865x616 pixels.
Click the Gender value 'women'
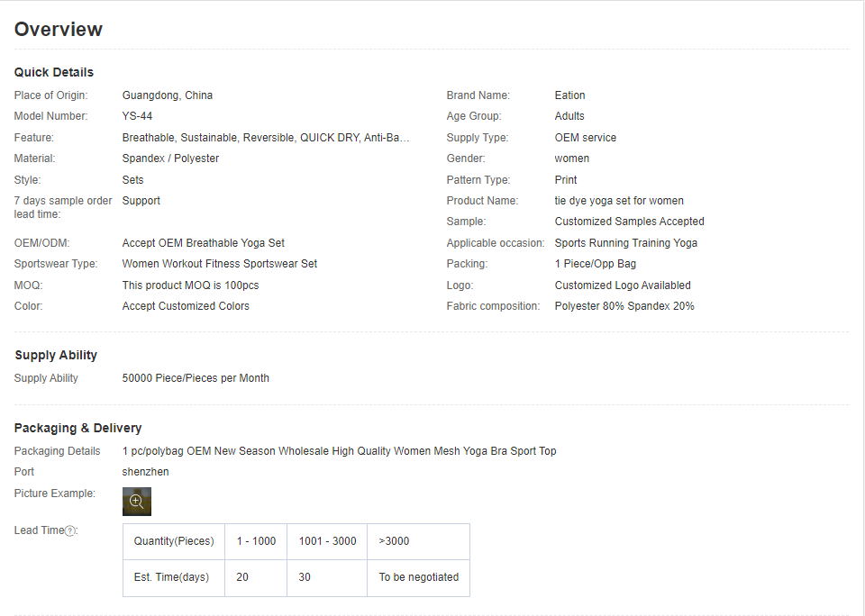pos(572,159)
